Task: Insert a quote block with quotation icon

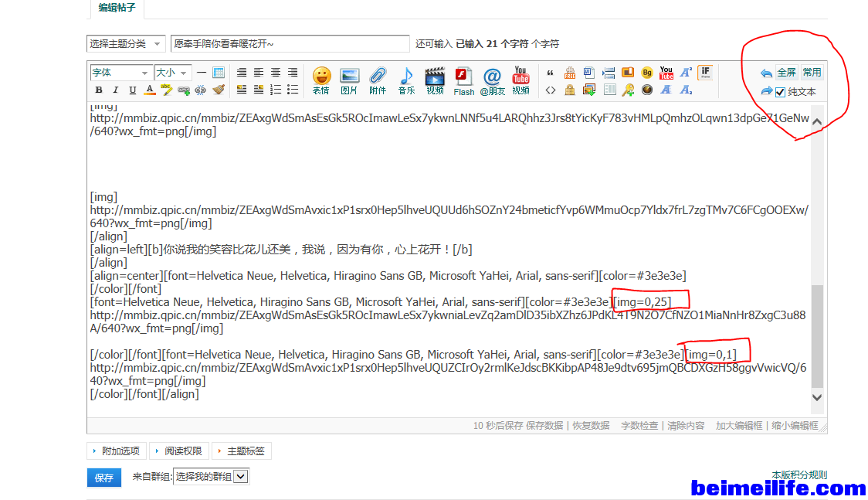Action: pyautogui.click(x=551, y=73)
